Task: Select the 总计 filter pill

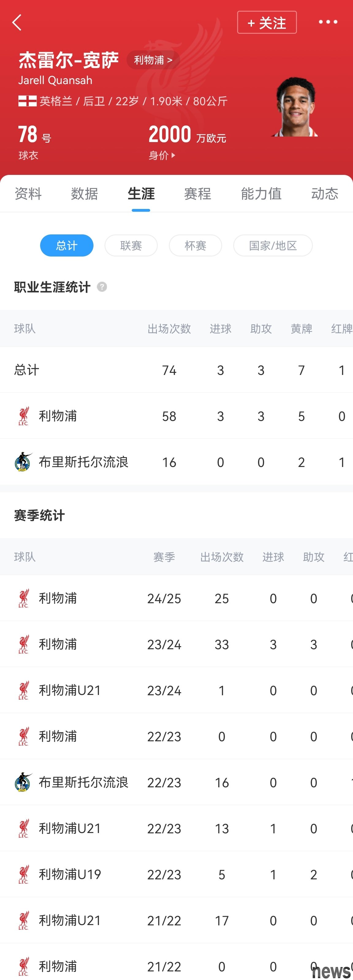Action: [x=67, y=245]
